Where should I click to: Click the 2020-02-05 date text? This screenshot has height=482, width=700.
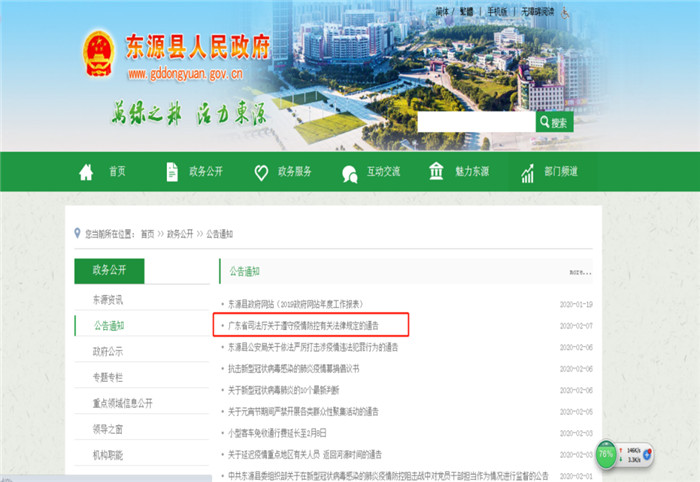[x=576, y=411]
